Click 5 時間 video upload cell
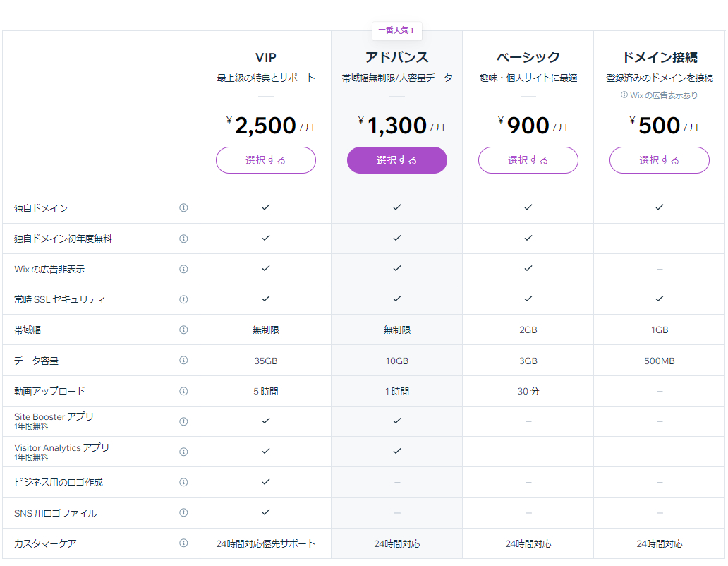Image resolution: width=728 pixels, height=566 pixels. 265,392
